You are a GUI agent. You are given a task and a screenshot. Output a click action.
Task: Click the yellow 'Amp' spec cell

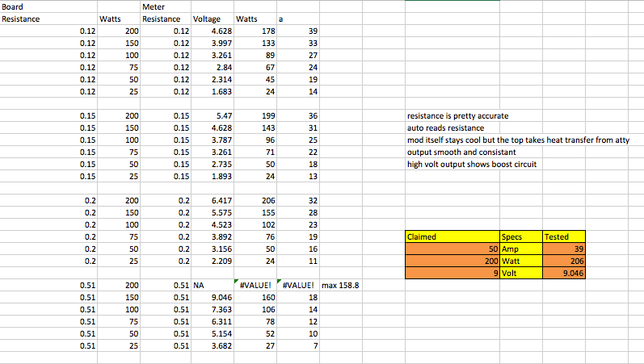522,249
